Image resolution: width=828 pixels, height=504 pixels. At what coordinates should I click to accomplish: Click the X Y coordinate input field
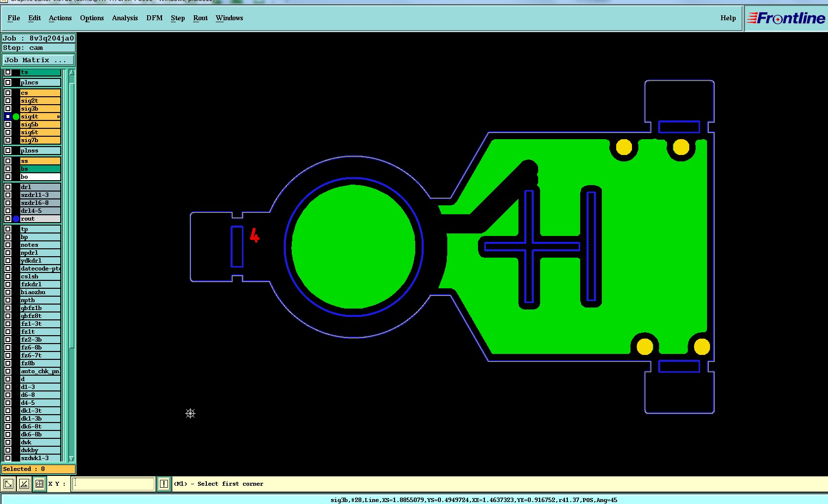pyautogui.click(x=114, y=484)
